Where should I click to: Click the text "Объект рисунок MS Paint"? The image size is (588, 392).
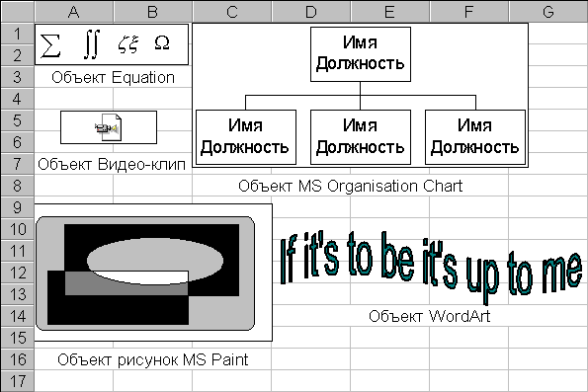(x=152, y=359)
